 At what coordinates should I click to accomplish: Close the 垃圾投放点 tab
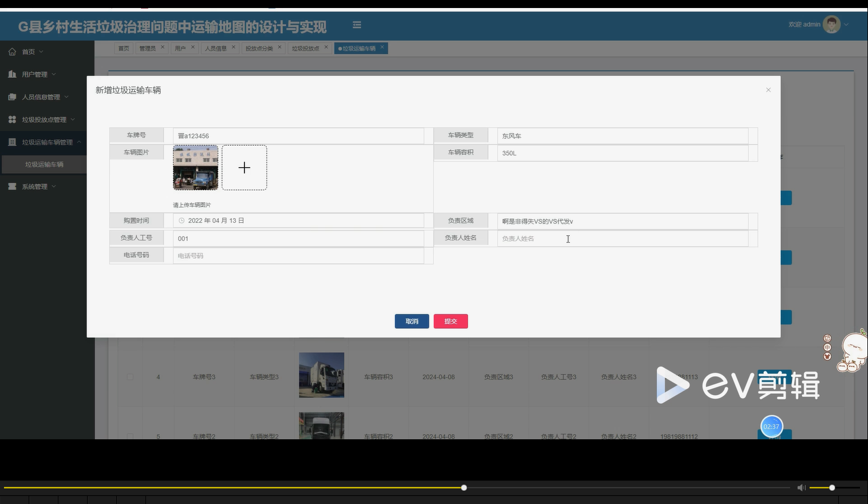pos(326,47)
